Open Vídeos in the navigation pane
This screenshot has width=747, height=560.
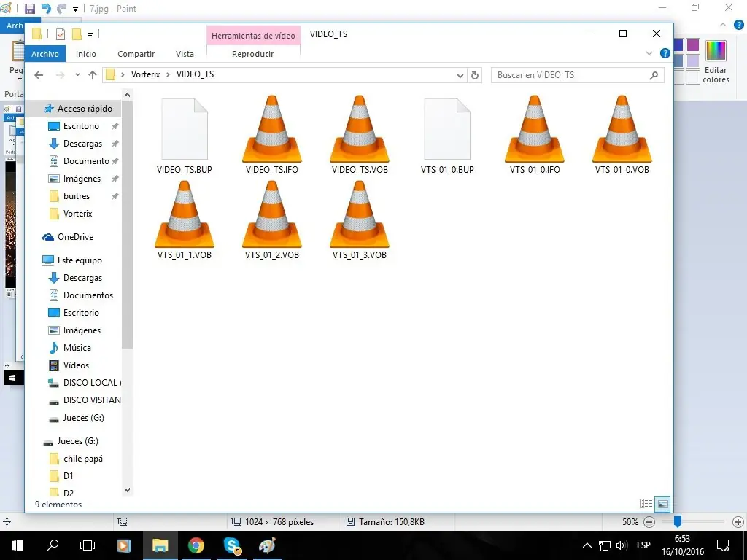coord(71,365)
